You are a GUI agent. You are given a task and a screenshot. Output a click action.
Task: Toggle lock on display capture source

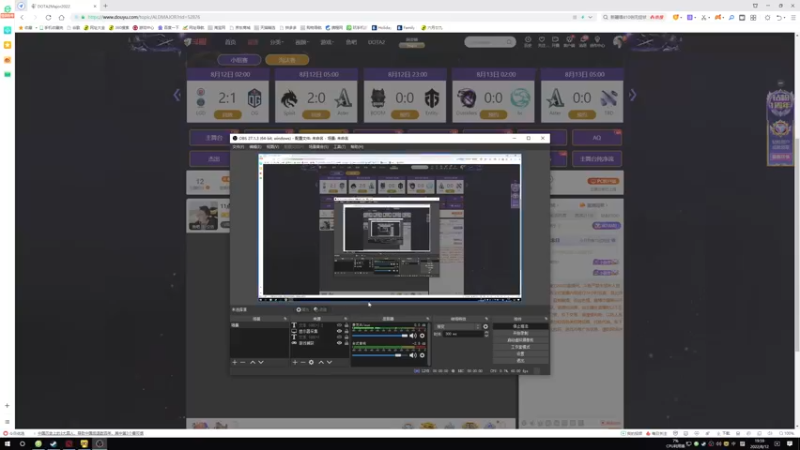[346, 331]
